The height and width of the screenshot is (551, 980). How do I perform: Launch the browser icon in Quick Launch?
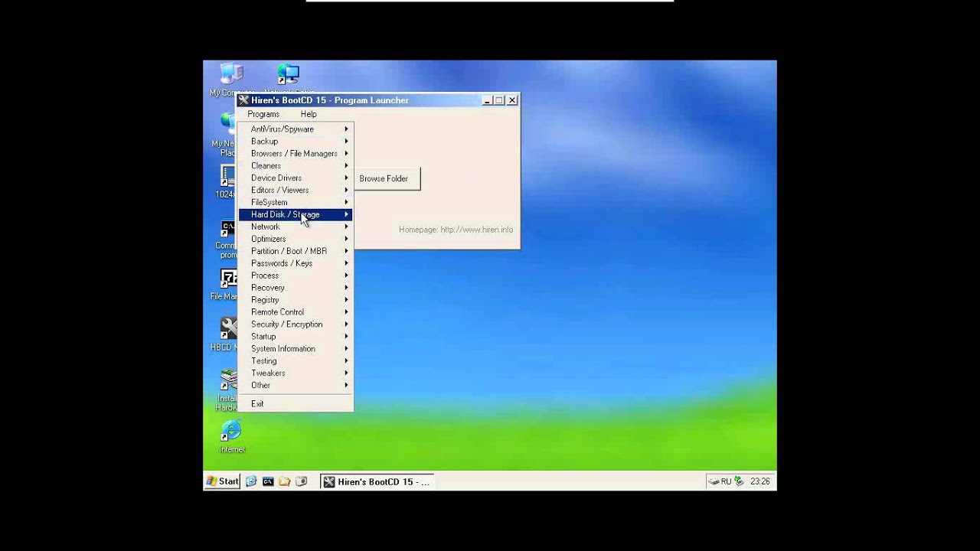coord(251,481)
